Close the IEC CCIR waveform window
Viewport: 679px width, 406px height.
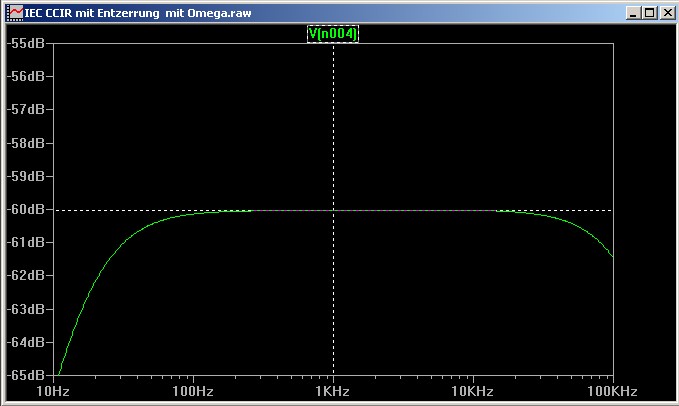tap(667, 13)
